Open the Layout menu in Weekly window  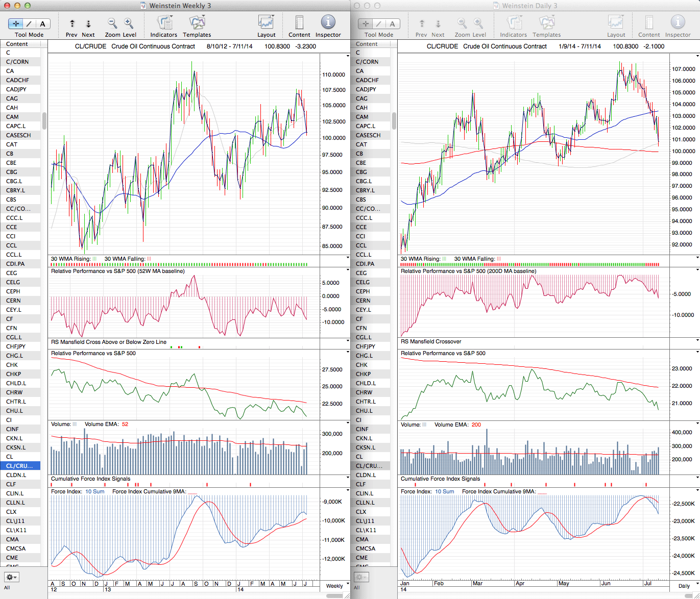pos(266,23)
